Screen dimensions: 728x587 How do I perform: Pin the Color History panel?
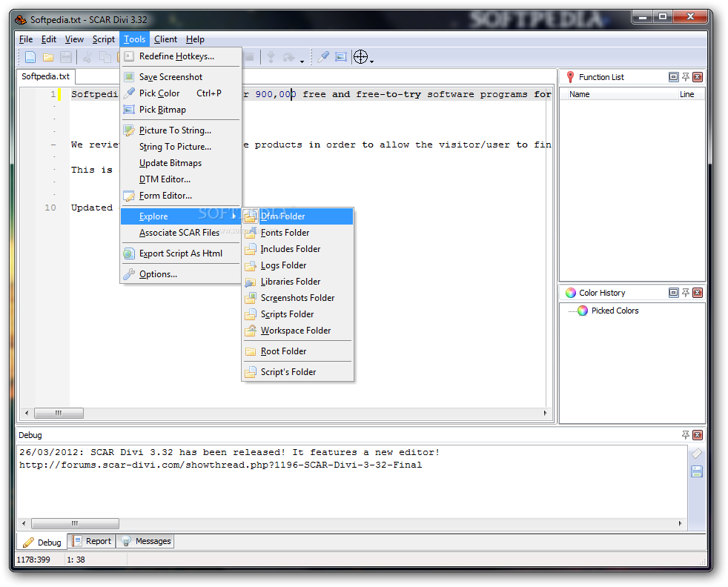tap(685, 292)
